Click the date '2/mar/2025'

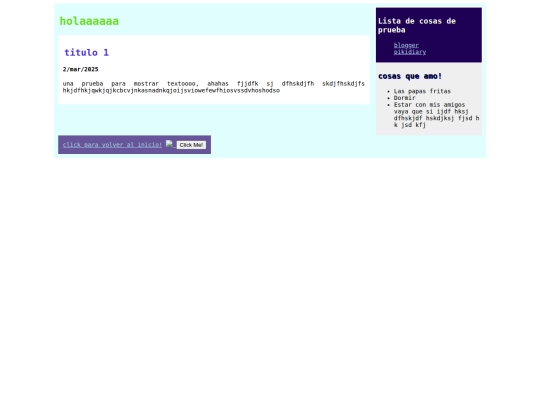(x=81, y=69)
